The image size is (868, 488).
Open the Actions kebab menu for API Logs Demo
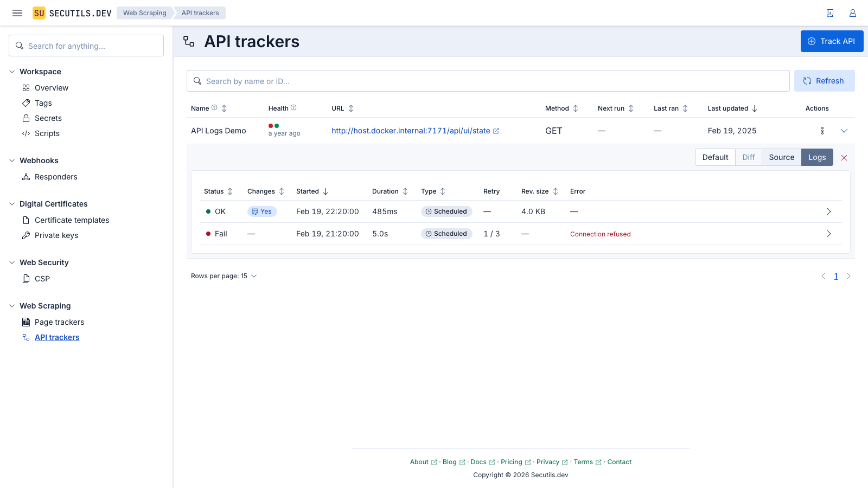tap(822, 131)
